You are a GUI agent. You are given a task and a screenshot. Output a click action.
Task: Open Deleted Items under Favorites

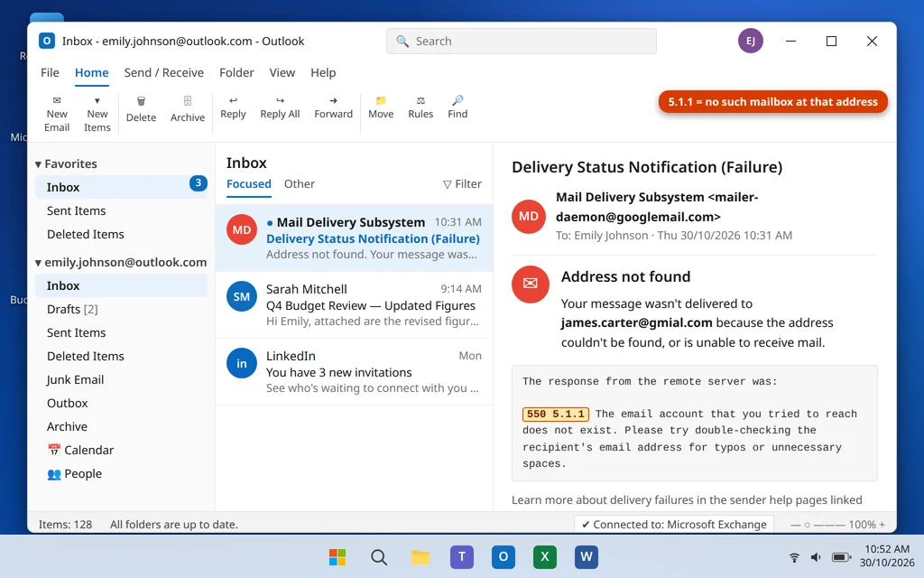tap(121, 234)
